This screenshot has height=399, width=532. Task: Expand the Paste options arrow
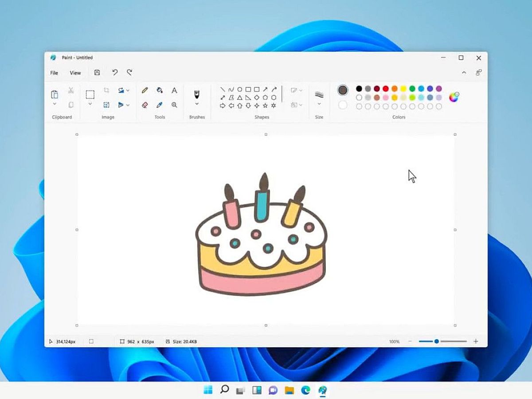pos(55,104)
